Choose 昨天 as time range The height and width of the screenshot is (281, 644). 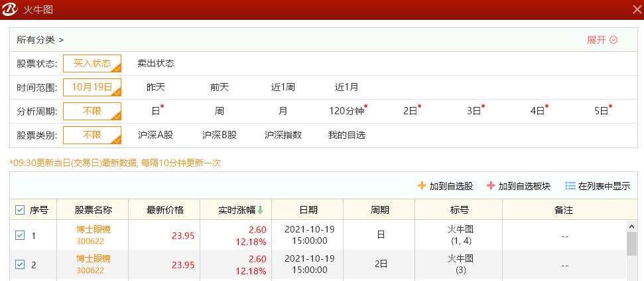[x=156, y=87]
